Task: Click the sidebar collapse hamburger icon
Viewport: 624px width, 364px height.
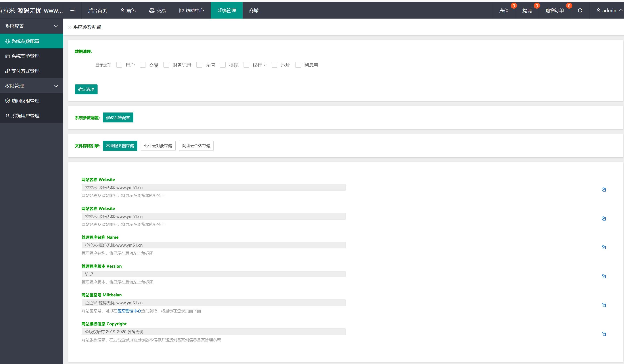Action: click(x=72, y=10)
